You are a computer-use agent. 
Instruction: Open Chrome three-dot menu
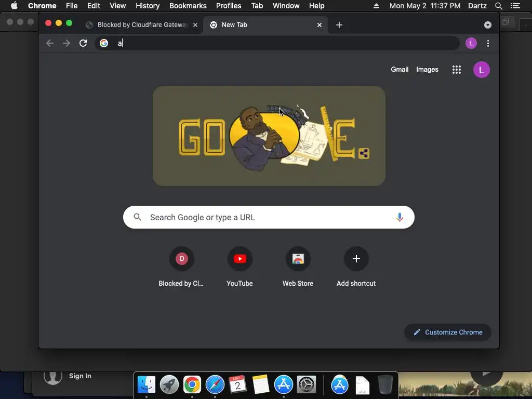tap(488, 44)
